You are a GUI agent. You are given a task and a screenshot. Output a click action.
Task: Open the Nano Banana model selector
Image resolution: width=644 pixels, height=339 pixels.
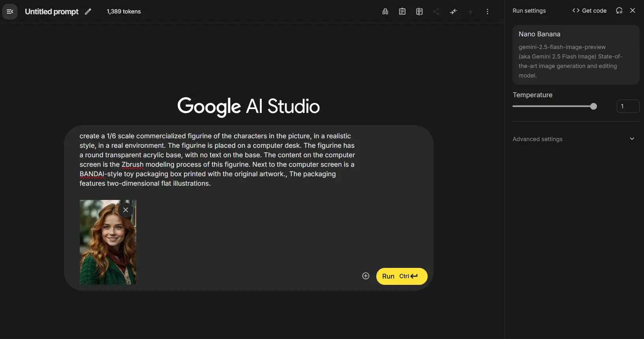(576, 55)
